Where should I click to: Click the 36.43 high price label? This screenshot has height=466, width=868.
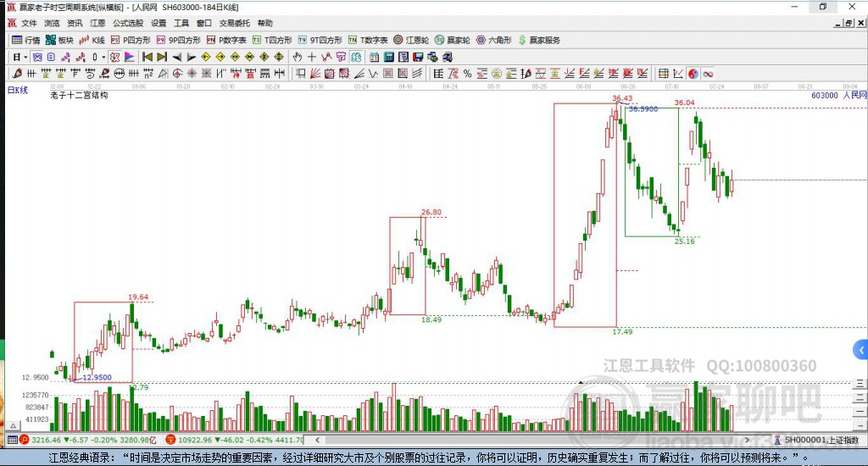pyautogui.click(x=621, y=98)
